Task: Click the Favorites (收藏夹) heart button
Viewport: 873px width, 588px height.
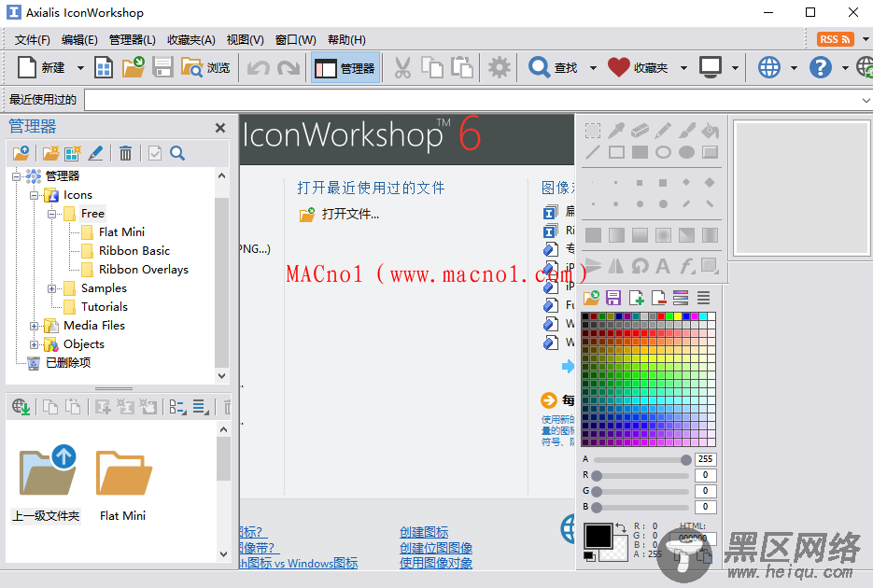Action: 638,68
